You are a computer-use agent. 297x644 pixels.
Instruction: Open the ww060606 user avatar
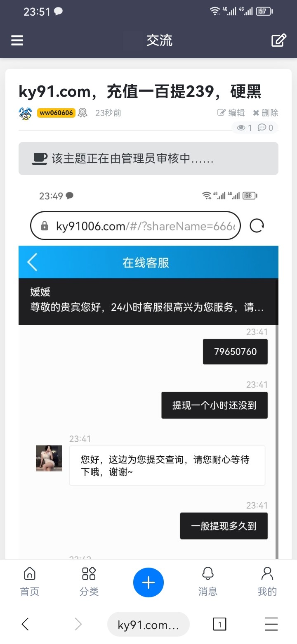tap(26, 113)
